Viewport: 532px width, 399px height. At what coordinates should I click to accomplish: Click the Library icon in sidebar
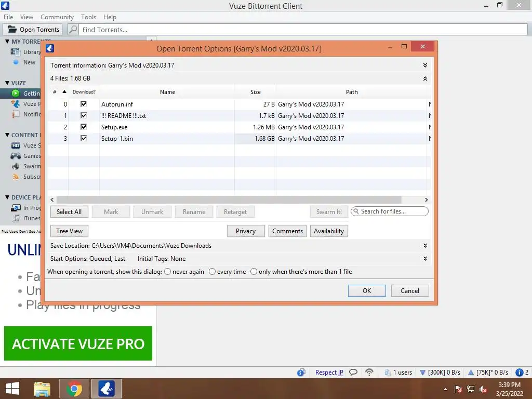[x=15, y=51]
